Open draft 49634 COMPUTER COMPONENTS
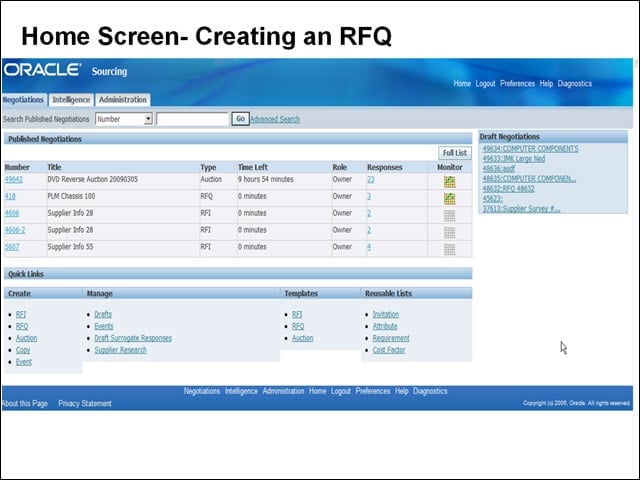Viewport: 640px width, 480px height. point(530,149)
